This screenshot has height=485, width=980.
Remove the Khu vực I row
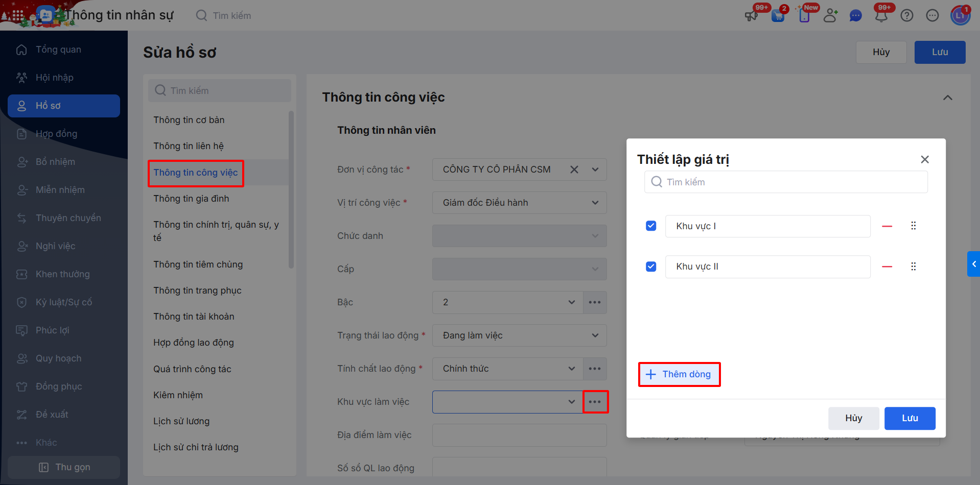pyautogui.click(x=887, y=226)
